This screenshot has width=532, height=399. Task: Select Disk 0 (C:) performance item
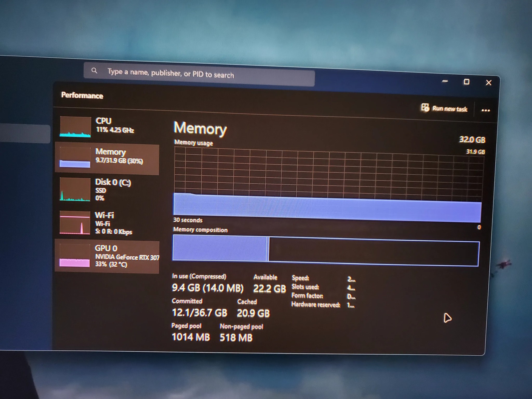(x=107, y=190)
